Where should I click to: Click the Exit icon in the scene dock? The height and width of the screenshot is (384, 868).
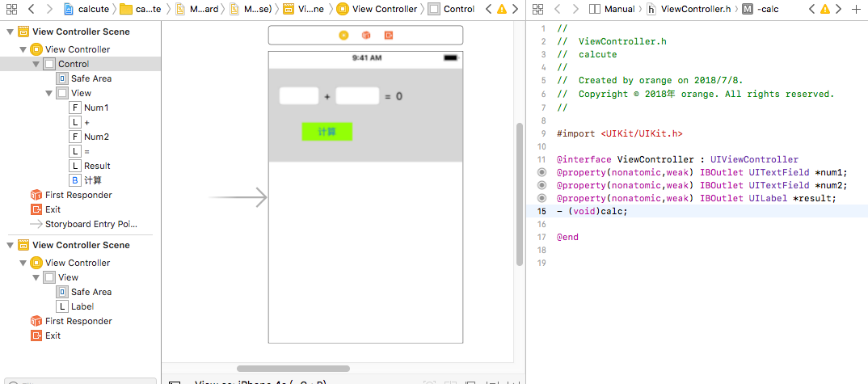coord(389,35)
